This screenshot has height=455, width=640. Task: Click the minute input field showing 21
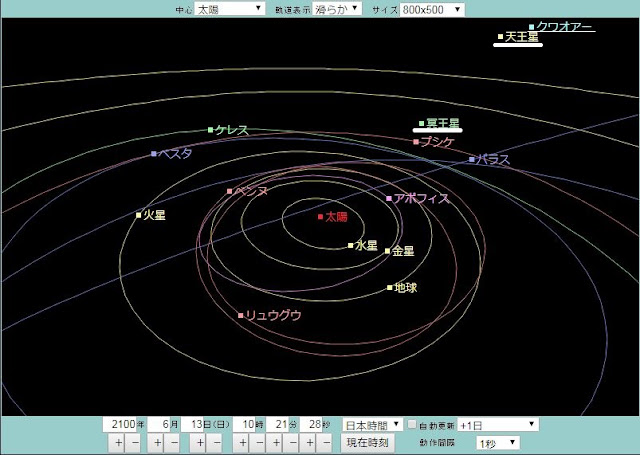(x=277, y=424)
